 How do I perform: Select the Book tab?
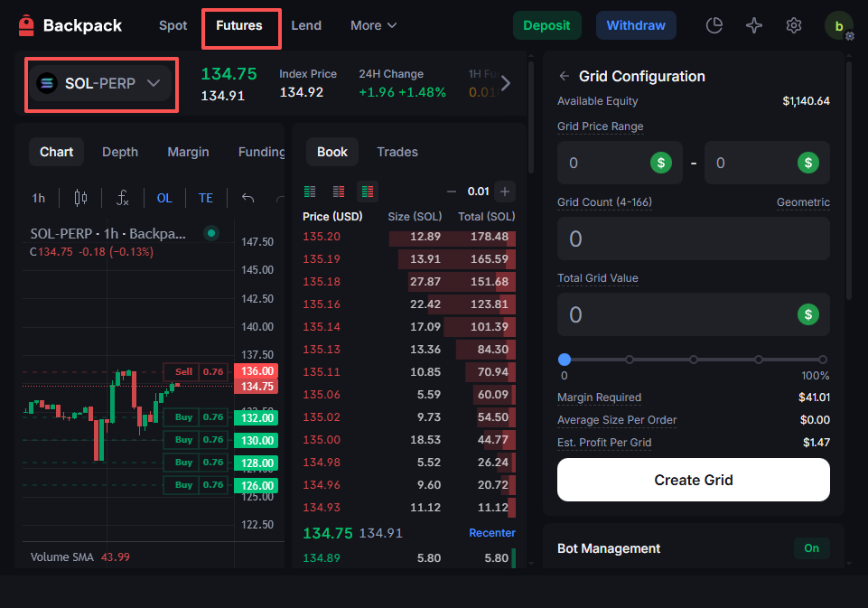(332, 152)
